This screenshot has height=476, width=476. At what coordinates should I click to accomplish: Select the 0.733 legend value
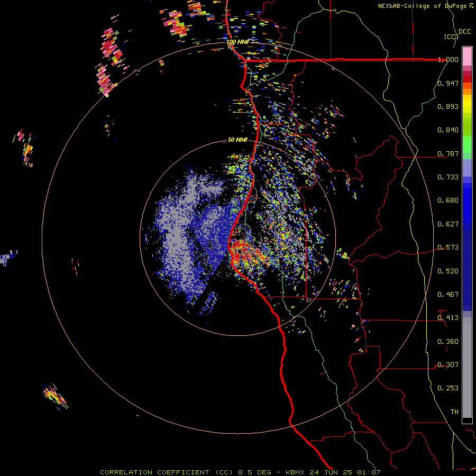click(x=448, y=177)
